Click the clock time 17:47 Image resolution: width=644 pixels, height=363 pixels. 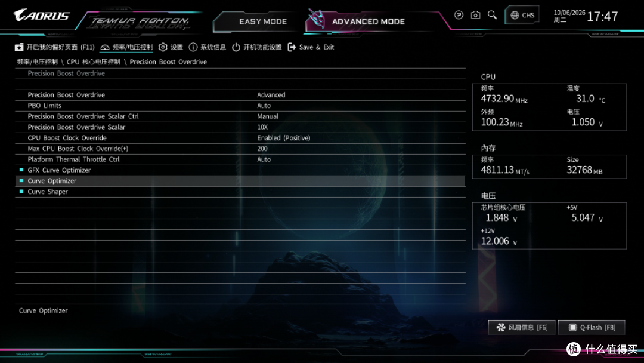602,17
